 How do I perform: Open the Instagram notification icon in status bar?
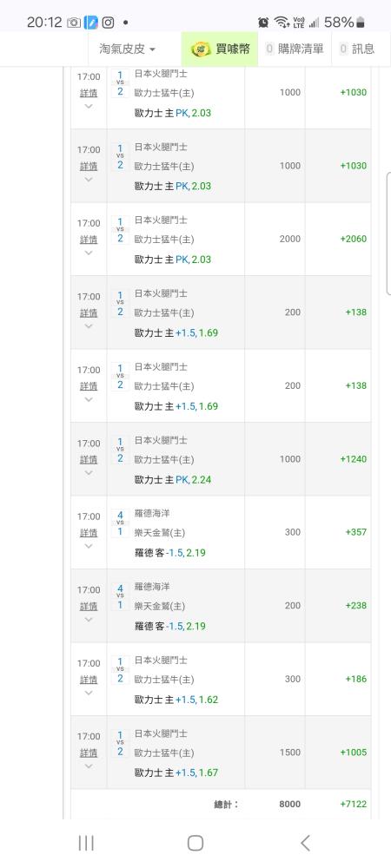[x=108, y=23]
